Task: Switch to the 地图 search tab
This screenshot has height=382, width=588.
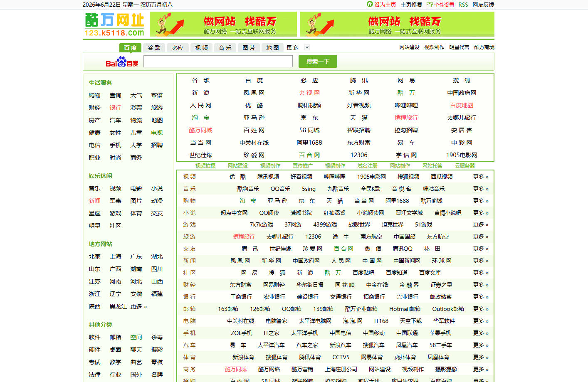Action: coord(273,48)
